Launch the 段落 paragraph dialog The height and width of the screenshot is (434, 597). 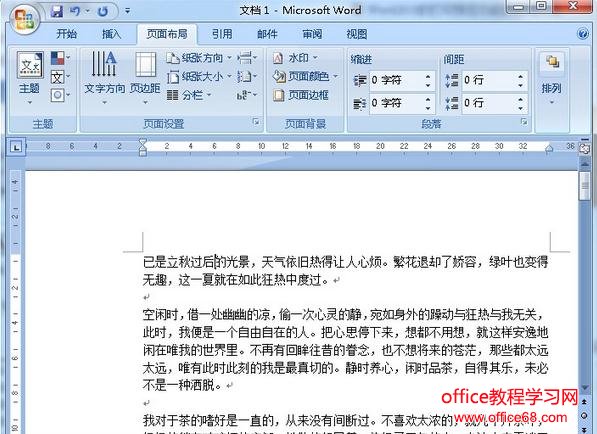[524, 122]
